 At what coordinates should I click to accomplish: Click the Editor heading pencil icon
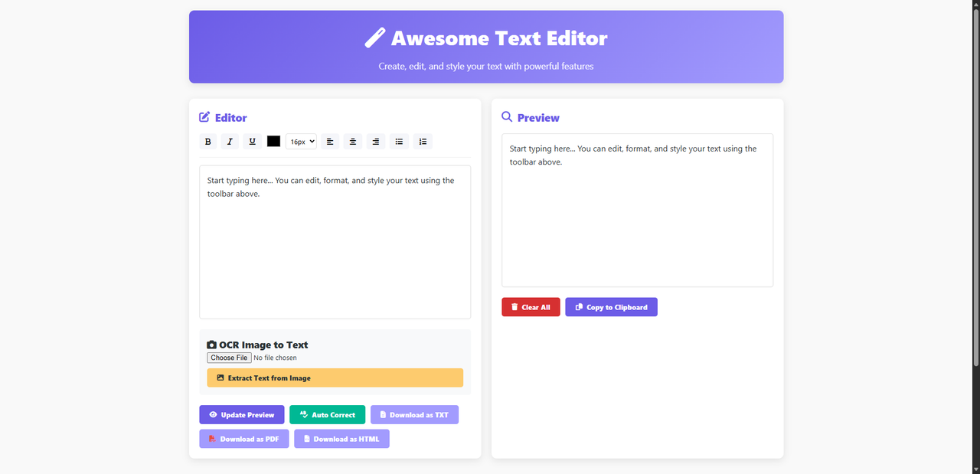pos(204,117)
